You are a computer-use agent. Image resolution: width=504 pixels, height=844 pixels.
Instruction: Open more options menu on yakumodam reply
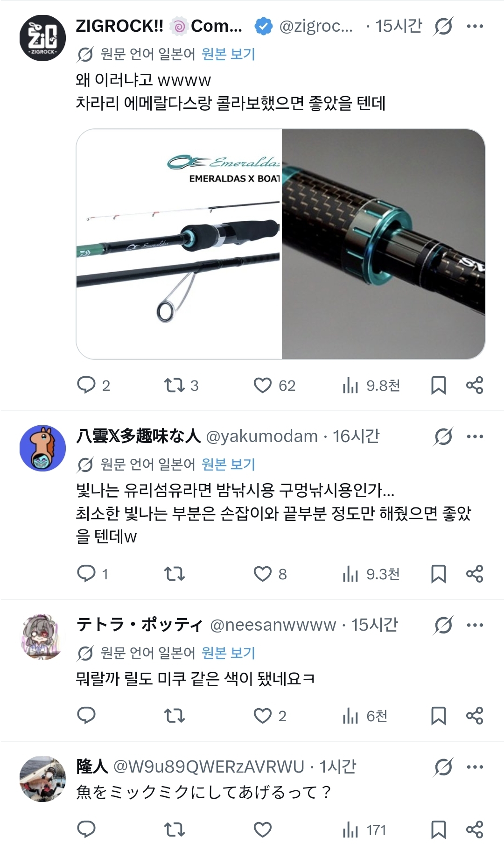[475, 437]
